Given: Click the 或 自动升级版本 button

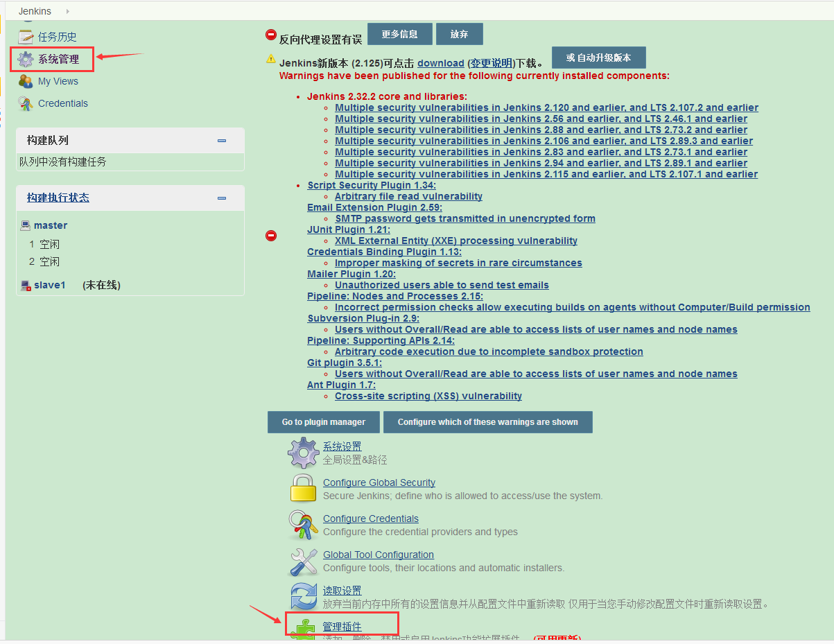Looking at the screenshot, I should [x=599, y=58].
